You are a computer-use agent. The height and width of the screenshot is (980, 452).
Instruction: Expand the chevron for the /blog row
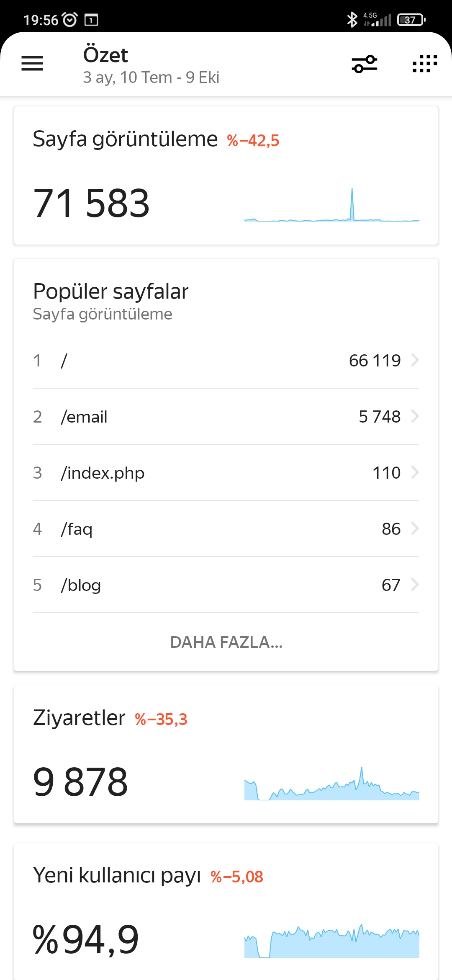[x=415, y=585]
